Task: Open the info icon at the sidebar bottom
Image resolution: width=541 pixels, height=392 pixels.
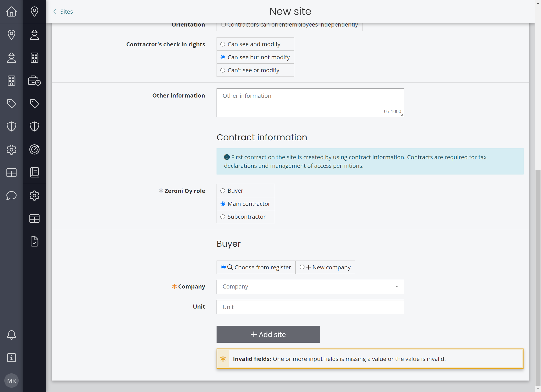Action: click(11, 358)
